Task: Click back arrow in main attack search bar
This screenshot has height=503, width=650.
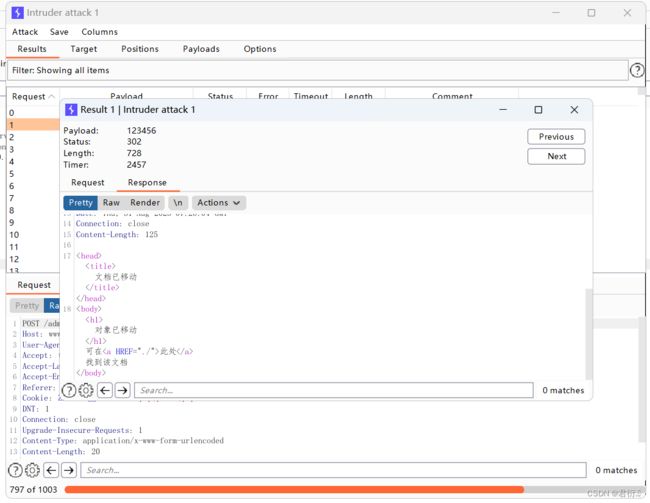Action: pos(51,470)
